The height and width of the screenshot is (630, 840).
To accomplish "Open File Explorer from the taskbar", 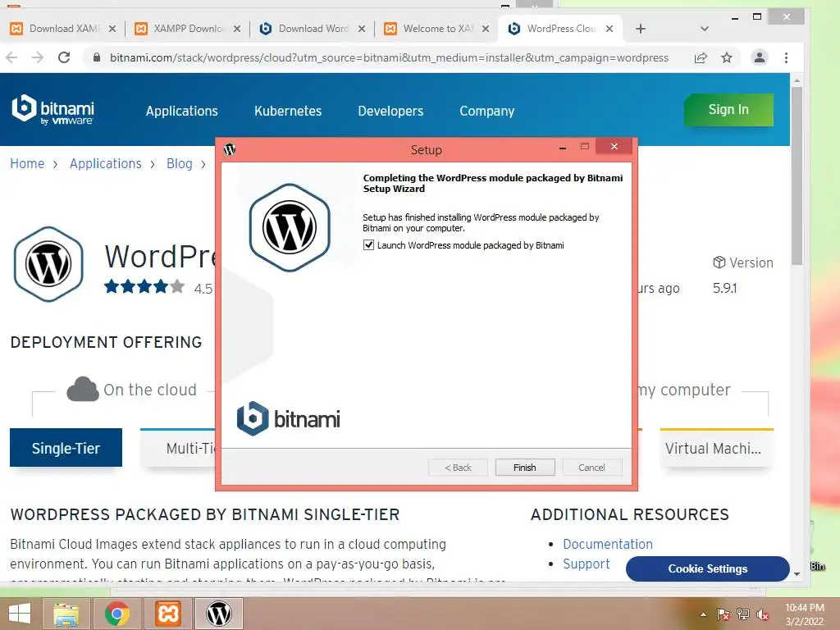I will click(66, 614).
